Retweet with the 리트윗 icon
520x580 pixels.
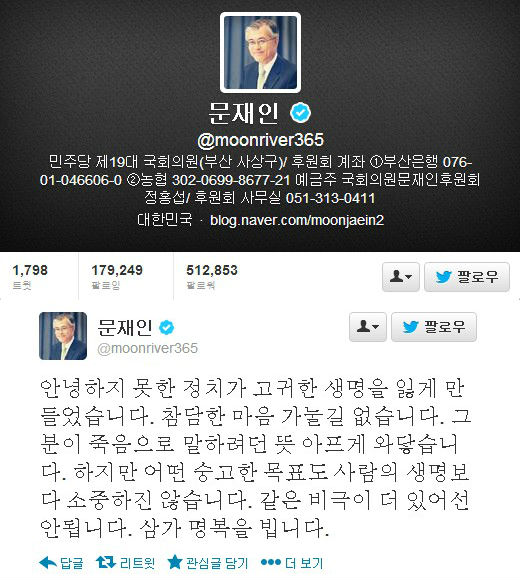106,563
